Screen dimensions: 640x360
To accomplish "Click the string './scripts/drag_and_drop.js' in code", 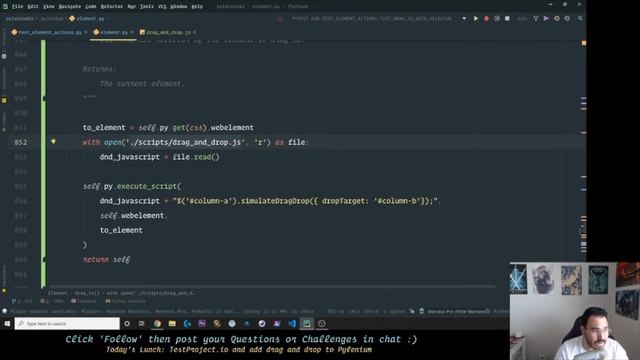I will (186, 142).
